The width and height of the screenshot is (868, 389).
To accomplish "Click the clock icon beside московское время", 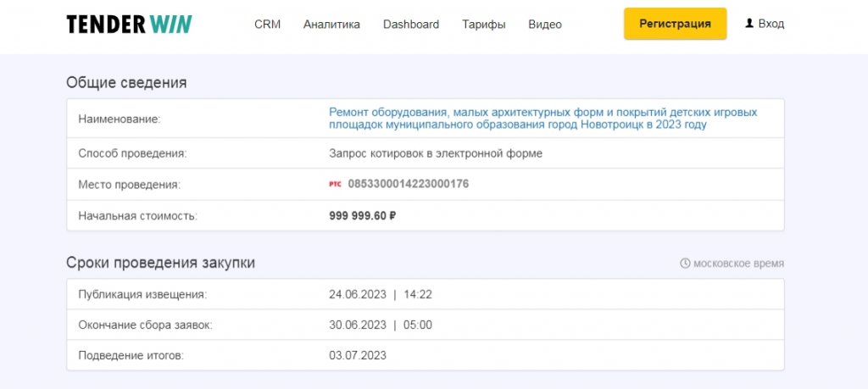I will pos(685,264).
